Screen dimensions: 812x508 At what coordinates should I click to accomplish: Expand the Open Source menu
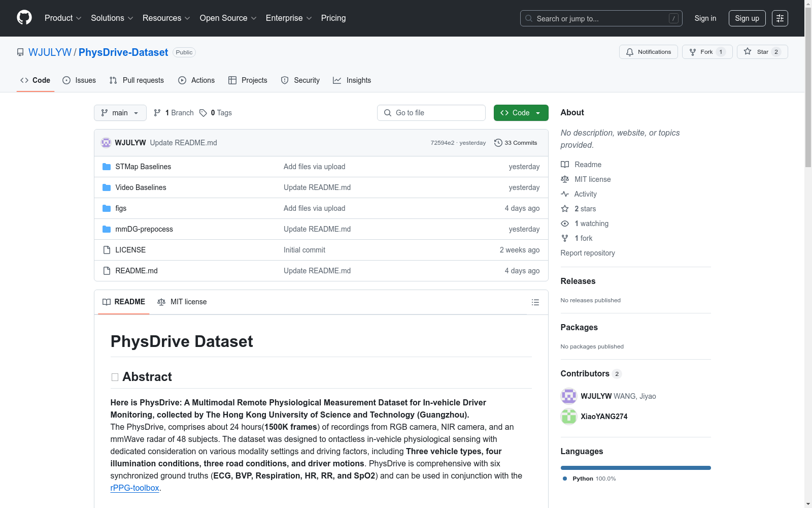pyautogui.click(x=228, y=18)
